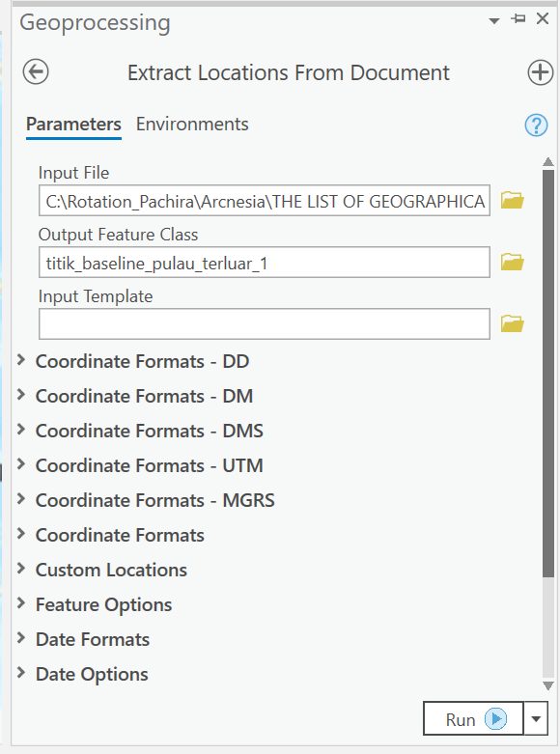Screen dimensions: 560x754
Task: Run the Extract Locations tool
Action: 473,719
